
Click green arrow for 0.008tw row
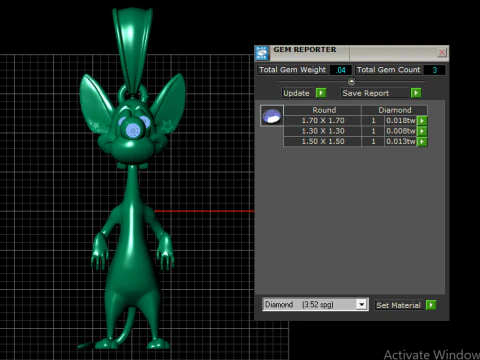pyautogui.click(x=422, y=131)
